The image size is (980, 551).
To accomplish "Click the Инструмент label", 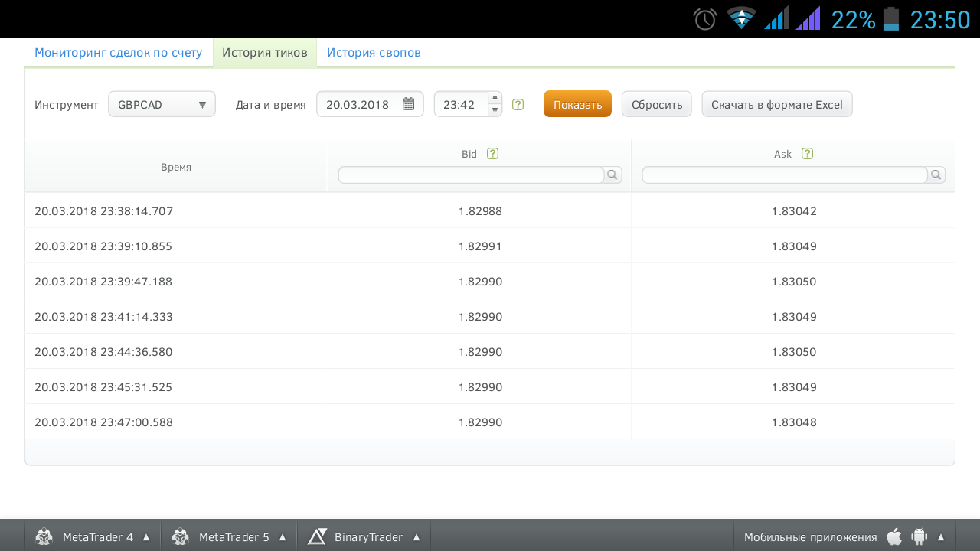I will point(67,105).
